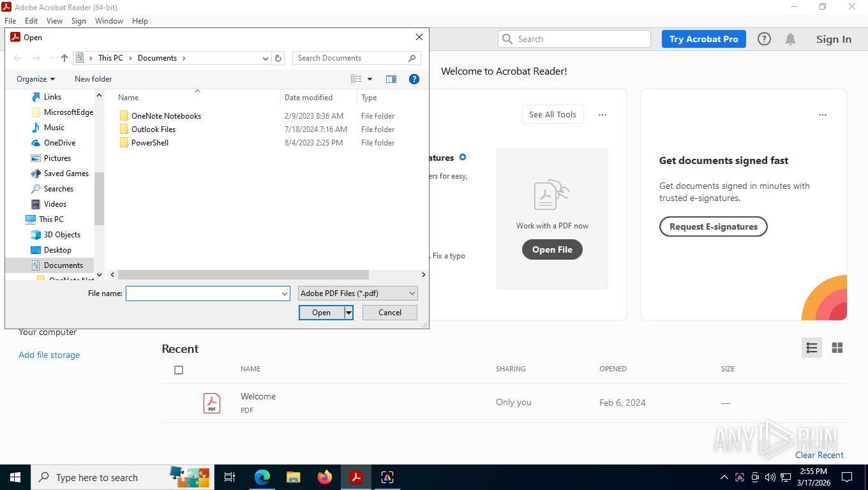The width and height of the screenshot is (868, 490).
Task: Click the See All Tools button
Action: coord(553,115)
